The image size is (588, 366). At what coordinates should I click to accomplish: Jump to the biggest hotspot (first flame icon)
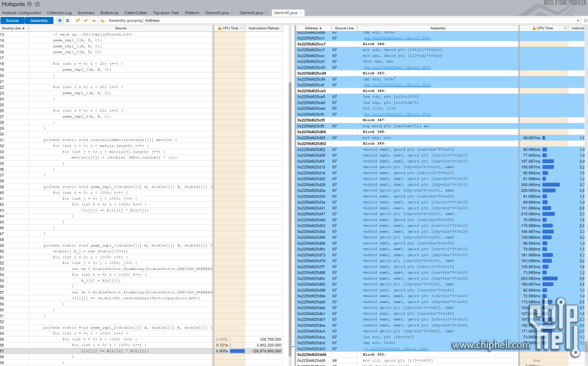tap(77, 20)
